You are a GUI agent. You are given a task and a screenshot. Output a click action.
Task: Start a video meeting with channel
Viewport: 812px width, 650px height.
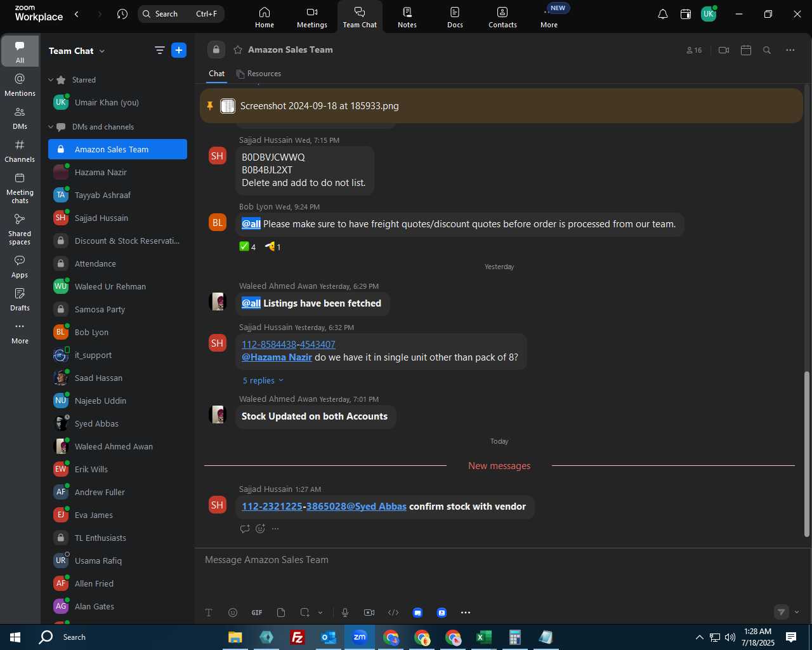click(x=724, y=50)
